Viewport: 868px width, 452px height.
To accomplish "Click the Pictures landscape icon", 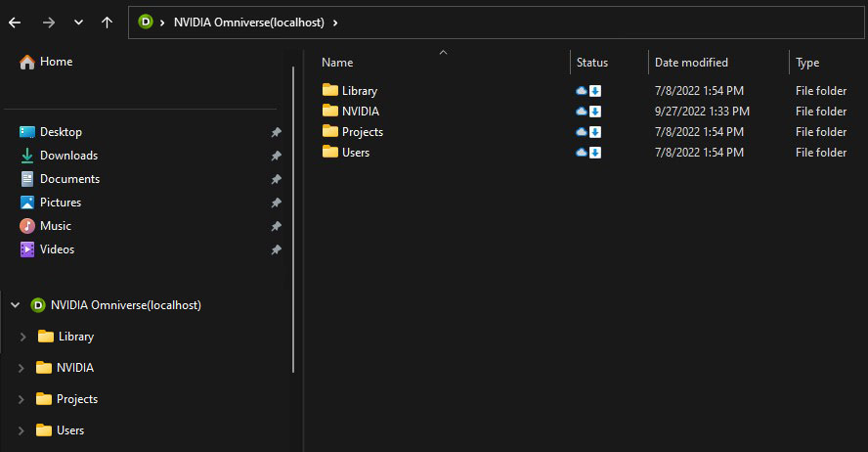I will point(27,203).
